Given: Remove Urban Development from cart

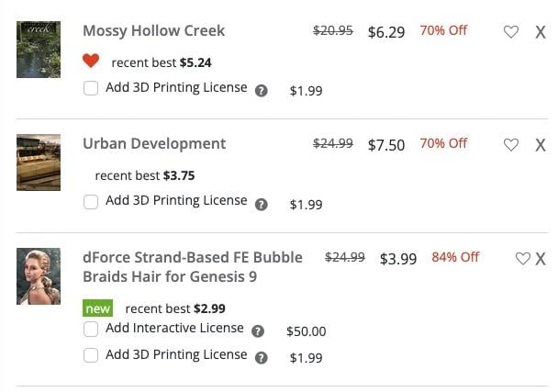Looking at the screenshot, I should click(541, 144).
